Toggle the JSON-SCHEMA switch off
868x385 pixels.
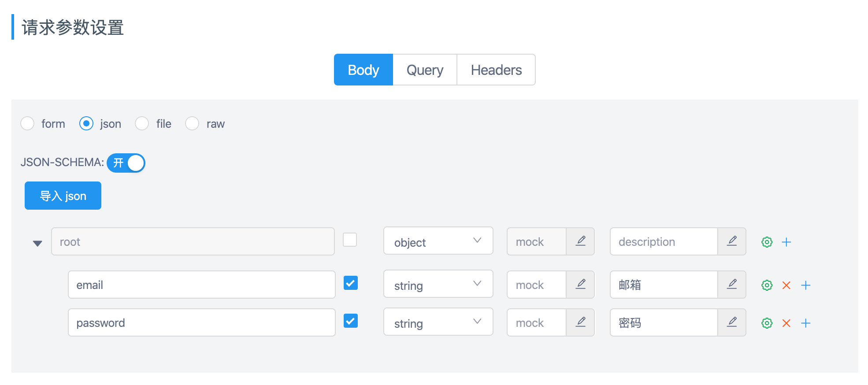pos(126,163)
